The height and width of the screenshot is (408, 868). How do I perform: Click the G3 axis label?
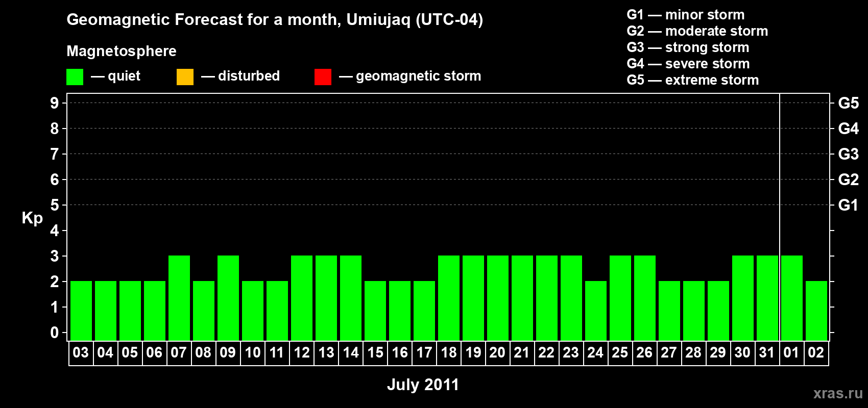point(848,154)
